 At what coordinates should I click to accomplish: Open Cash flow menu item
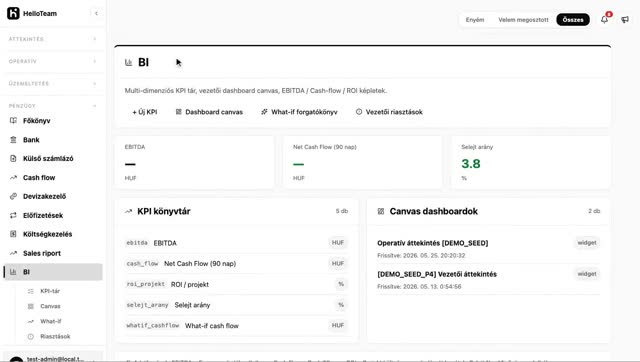53,178
